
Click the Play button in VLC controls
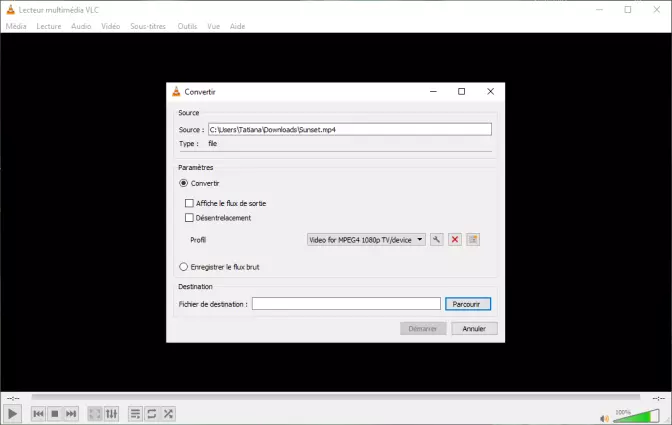[12, 414]
